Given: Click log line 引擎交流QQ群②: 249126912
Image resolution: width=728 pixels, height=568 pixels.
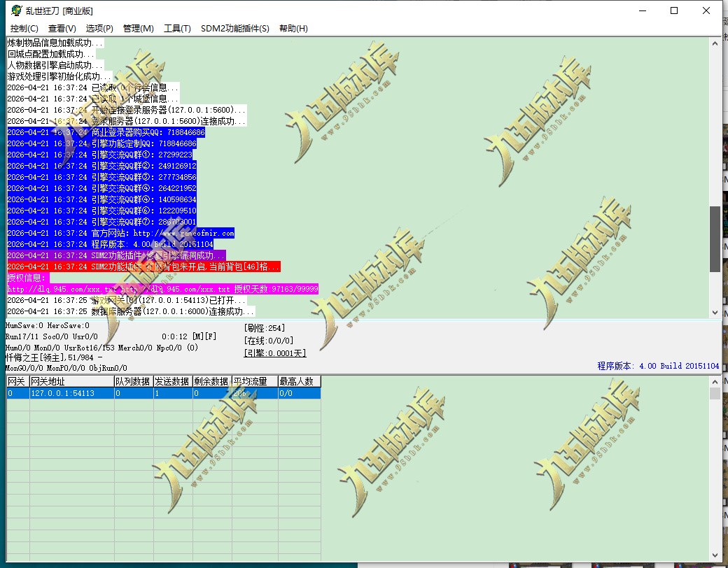Looking at the screenshot, I should coord(101,166).
